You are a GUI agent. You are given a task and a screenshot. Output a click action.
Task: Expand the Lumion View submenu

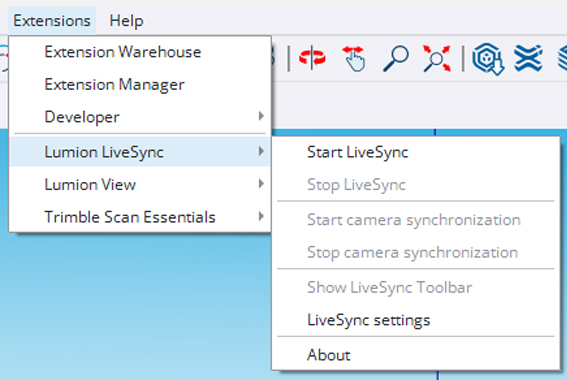[140, 184]
